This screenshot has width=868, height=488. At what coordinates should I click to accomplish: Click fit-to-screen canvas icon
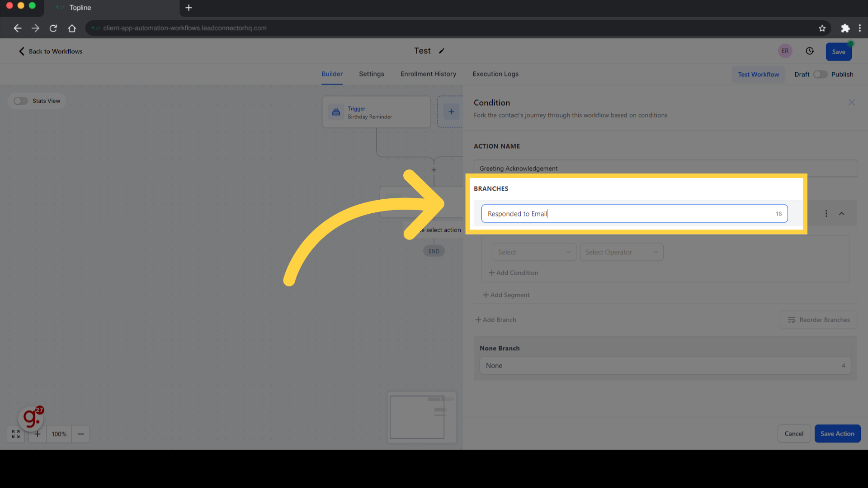[16, 434]
